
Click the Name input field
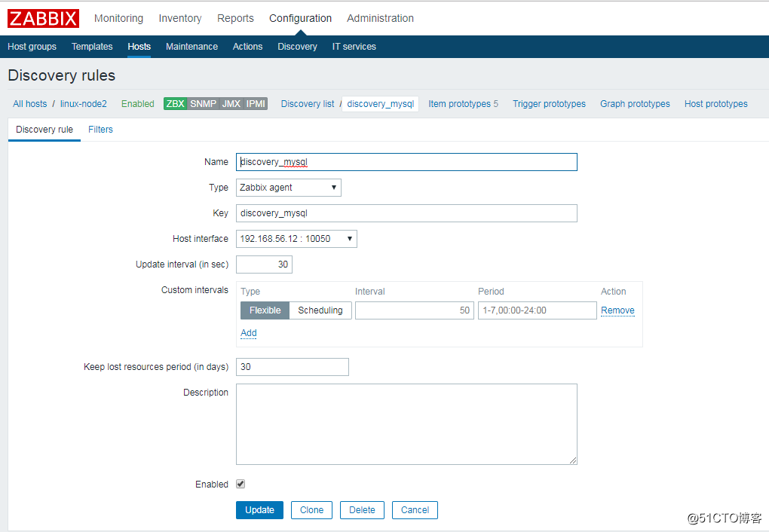406,162
